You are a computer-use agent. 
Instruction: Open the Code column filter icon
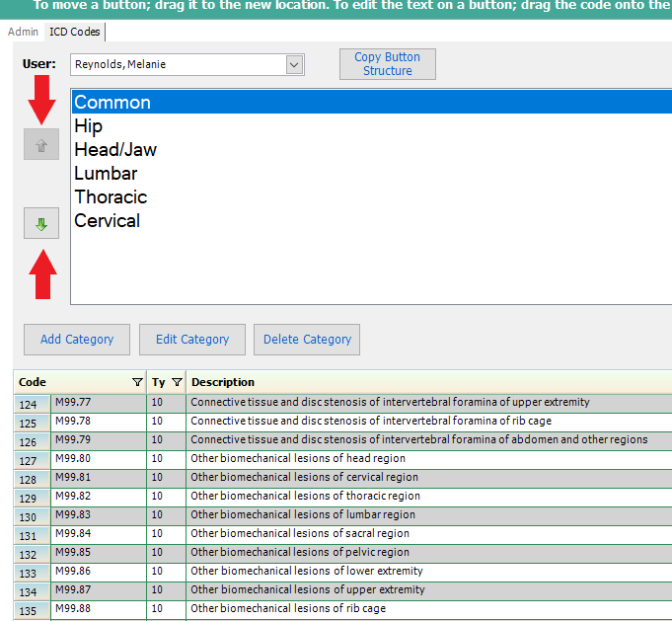pyautogui.click(x=137, y=382)
